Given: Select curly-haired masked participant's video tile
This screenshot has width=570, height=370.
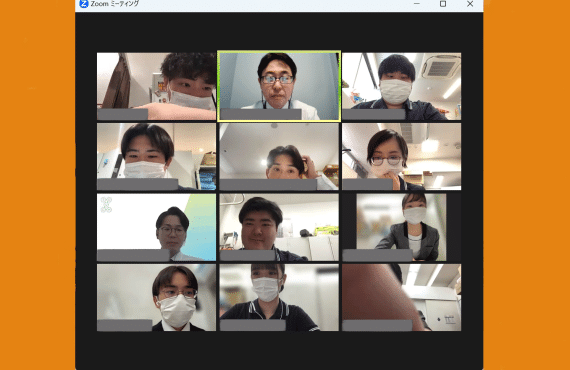Looking at the screenshot, I should coord(156,86).
